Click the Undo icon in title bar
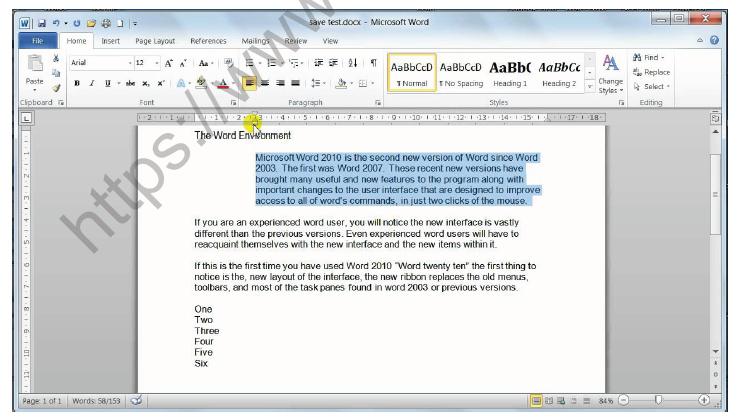Screen dimensions: 737x418 point(56,23)
